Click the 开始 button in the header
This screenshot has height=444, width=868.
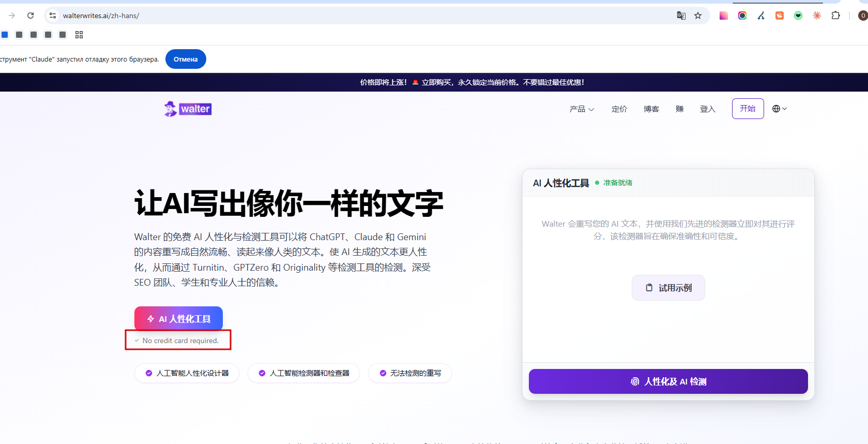click(x=748, y=109)
